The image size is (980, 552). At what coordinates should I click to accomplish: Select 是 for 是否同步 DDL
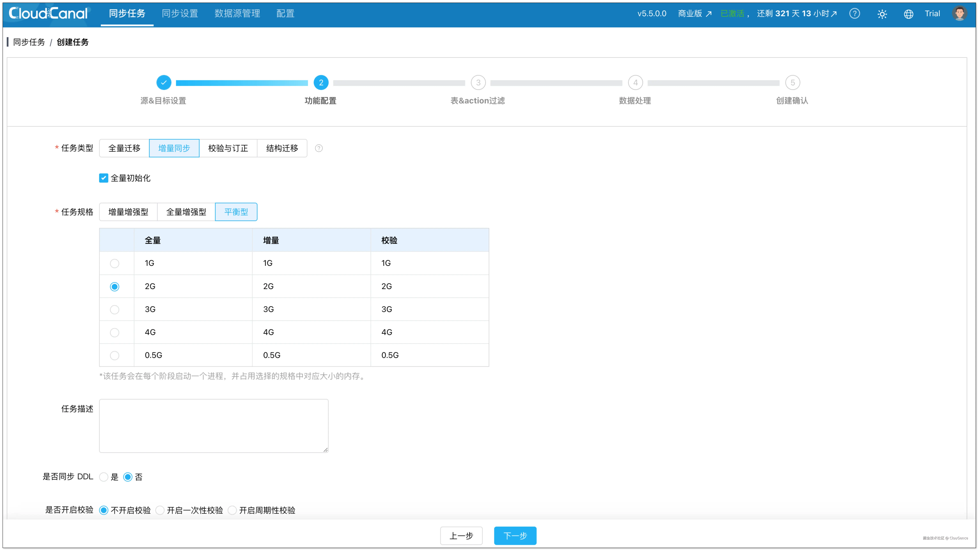[103, 477]
